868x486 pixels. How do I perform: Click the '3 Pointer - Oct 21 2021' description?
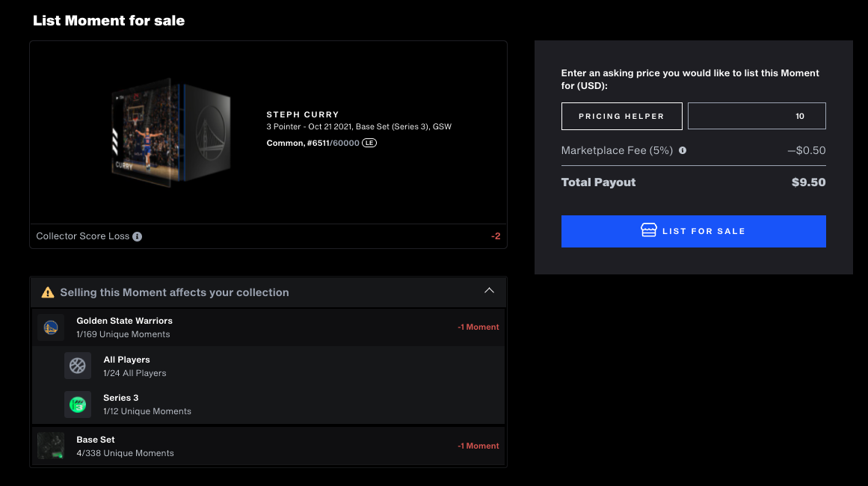tap(359, 127)
